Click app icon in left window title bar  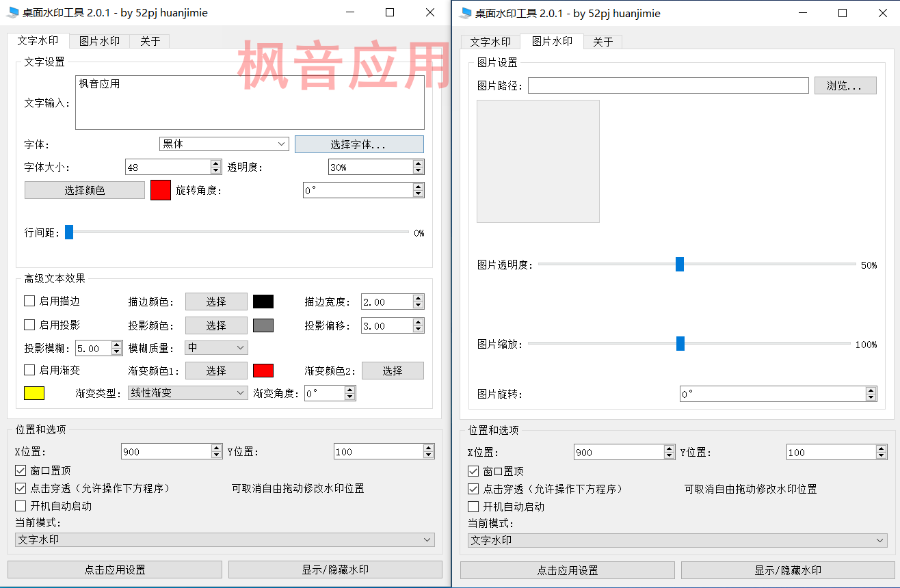12,12
